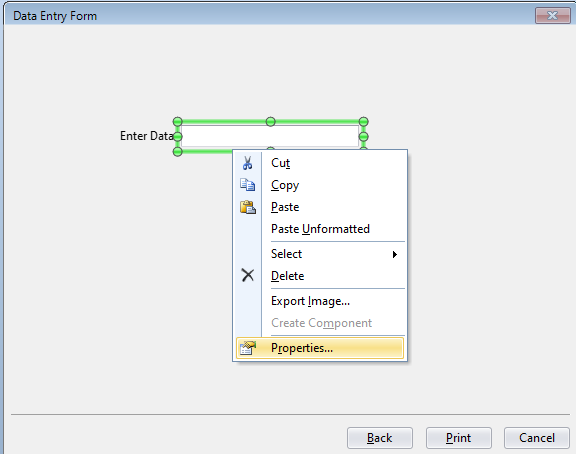Click the Print button
Screen dimensions: 576x454
coord(458,438)
